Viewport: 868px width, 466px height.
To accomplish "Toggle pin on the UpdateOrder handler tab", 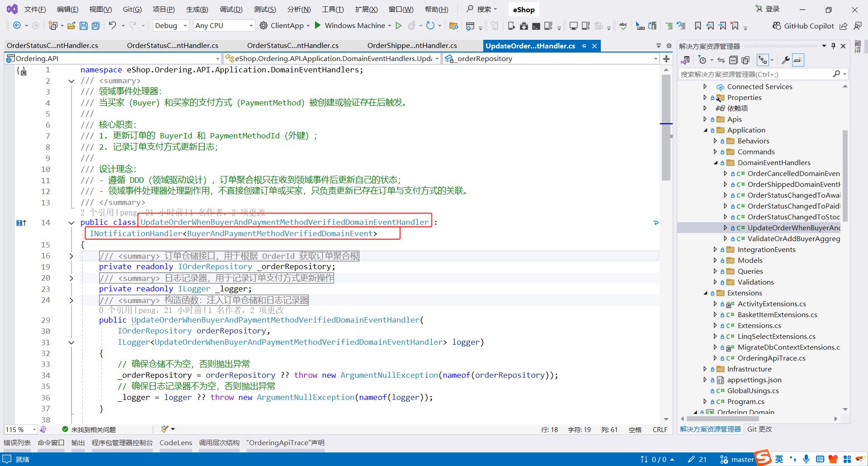I will coord(584,46).
